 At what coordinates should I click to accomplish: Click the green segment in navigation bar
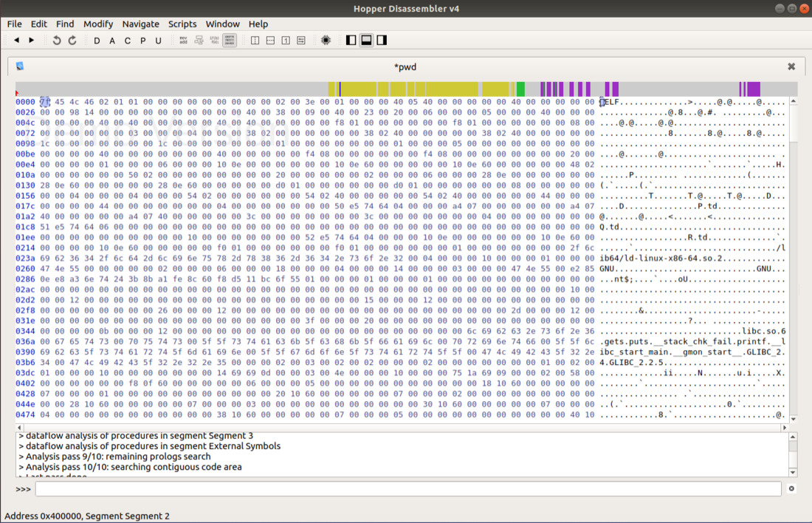coord(520,89)
